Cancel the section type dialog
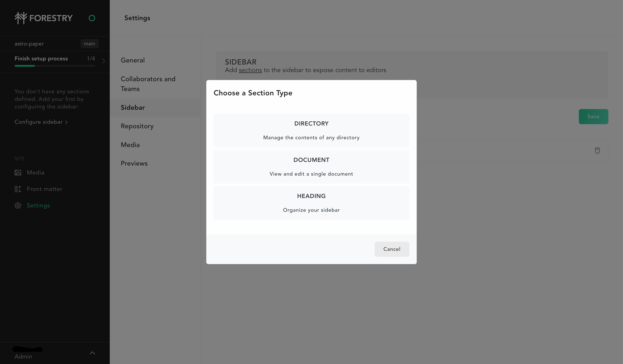Screen dimensions: 623x364 pos(392,249)
